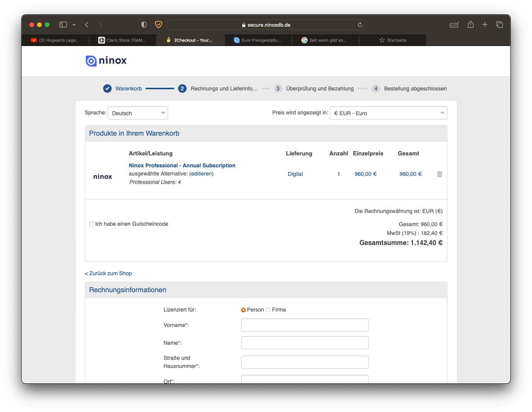
Task: Toggle the Safari sidebar button
Action: (63, 25)
